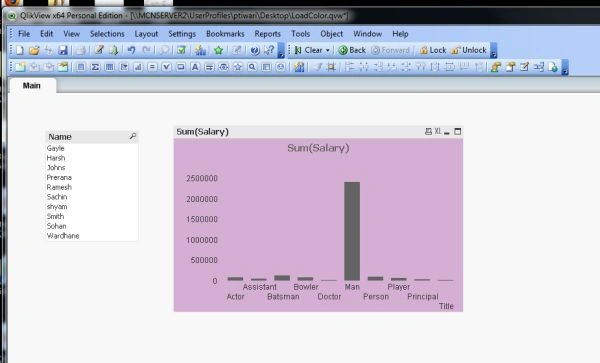Create a current selections box object
The width and height of the screenshot is (600, 363).
tap(166, 67)
